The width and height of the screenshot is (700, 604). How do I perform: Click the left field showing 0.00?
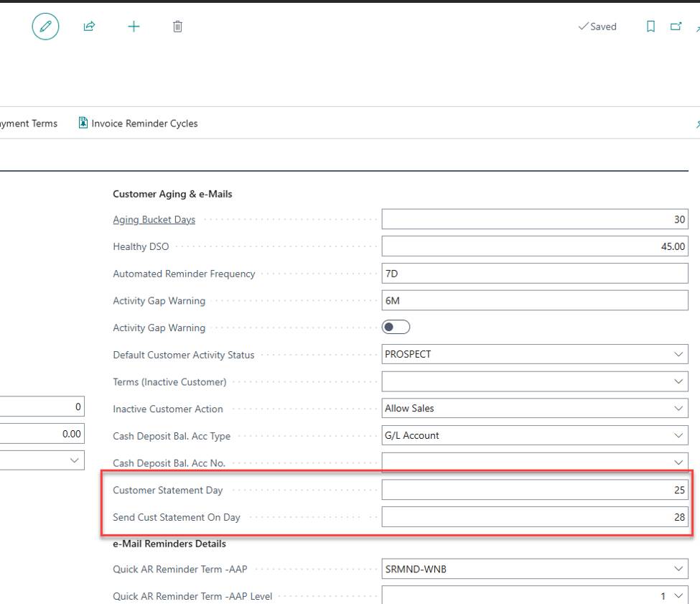[x=42, y=434]
